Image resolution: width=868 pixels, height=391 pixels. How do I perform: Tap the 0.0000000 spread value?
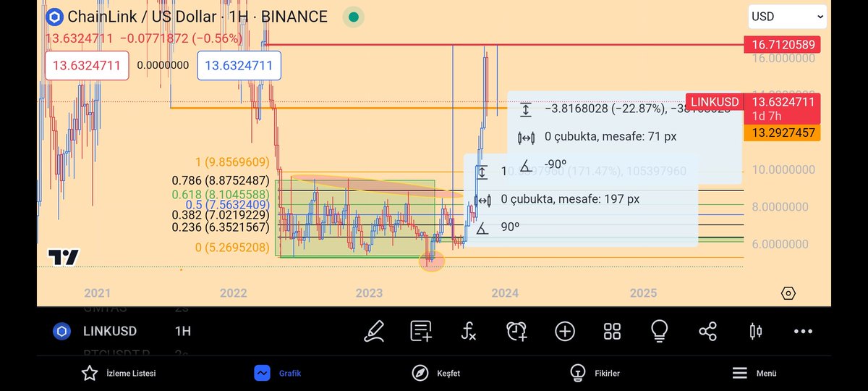[163, 65]
